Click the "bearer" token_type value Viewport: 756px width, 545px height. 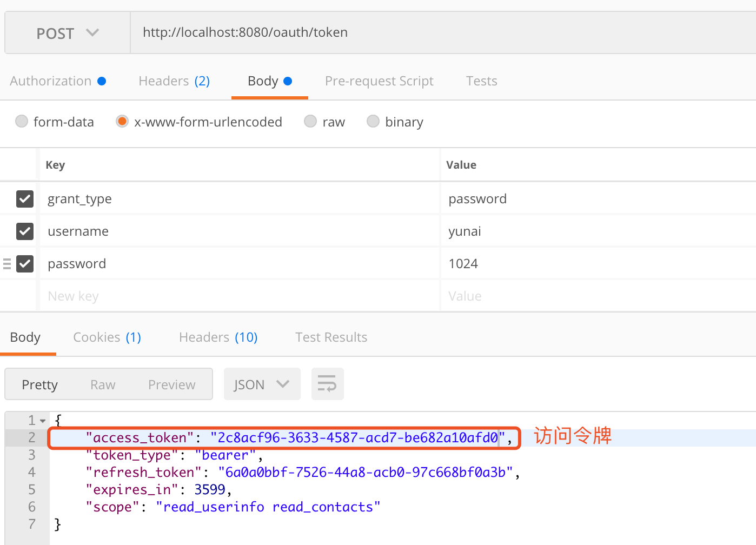pos(225,455)
